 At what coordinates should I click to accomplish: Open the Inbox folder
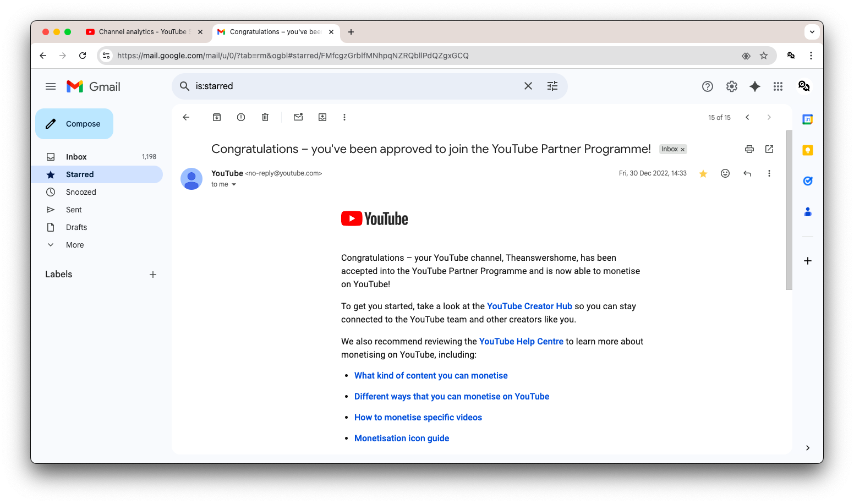click(97, 157)
